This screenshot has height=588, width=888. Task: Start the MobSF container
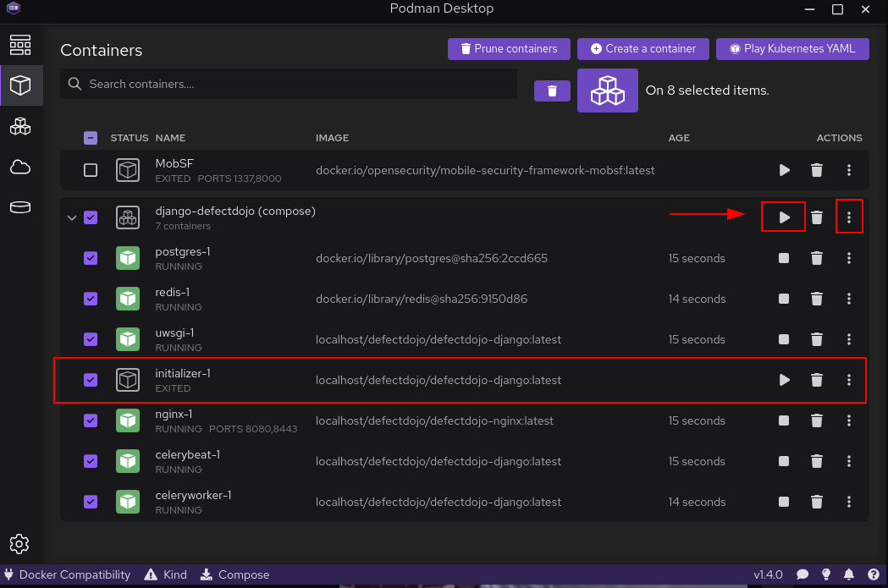pyautogui.click(x=785, y=170)
